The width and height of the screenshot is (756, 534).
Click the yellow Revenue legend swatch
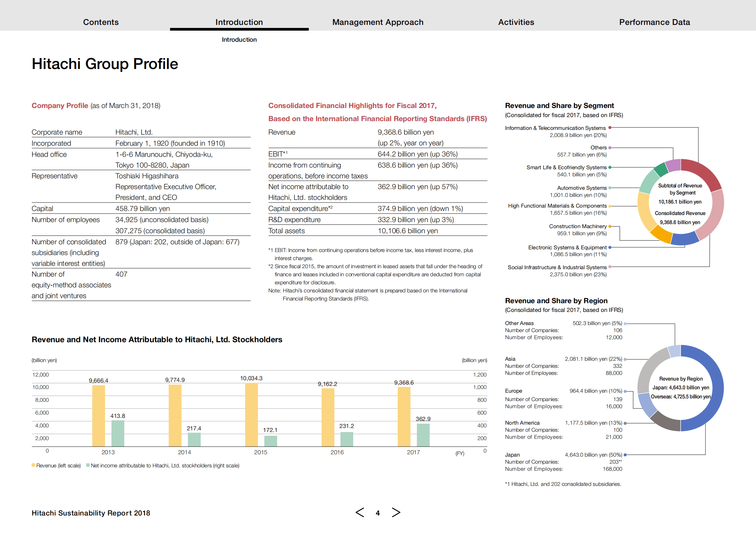[33, 465]
